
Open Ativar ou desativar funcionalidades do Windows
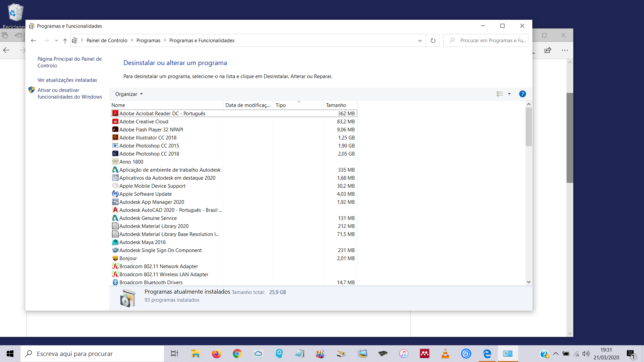[x=69, y=94]
